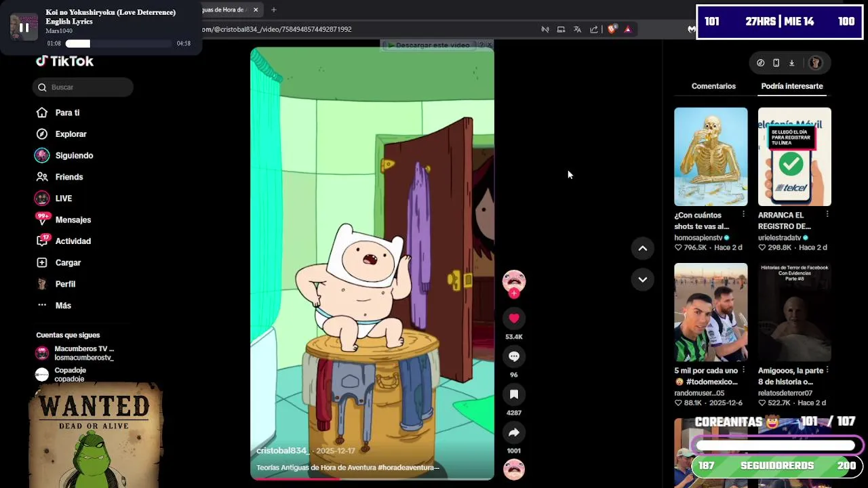The height and width of the screenshot is (488, 868).
Task: Click the browser share page icon
Action: tap(594, 29)
